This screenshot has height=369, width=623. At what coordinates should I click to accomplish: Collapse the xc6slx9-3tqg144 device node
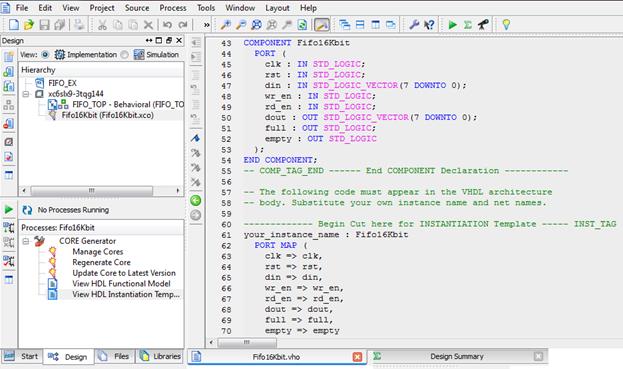(x=26, y=94)
